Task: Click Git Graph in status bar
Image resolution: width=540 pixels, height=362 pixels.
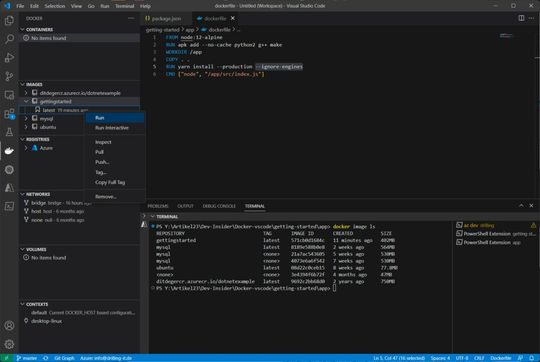Action: [64, 358]
